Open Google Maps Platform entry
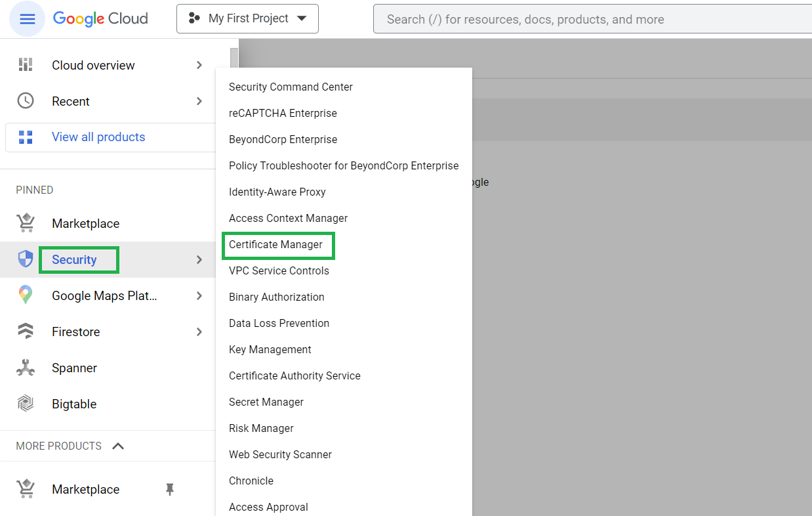Viewport: 812px width, 516px height. [x=104, y=295]
